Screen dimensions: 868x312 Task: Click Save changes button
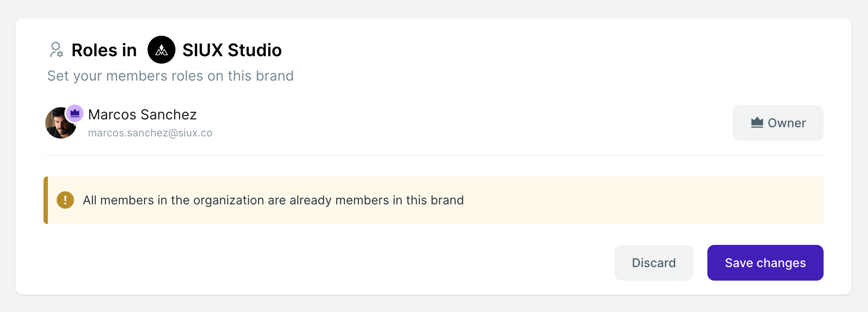coord(765,263)
